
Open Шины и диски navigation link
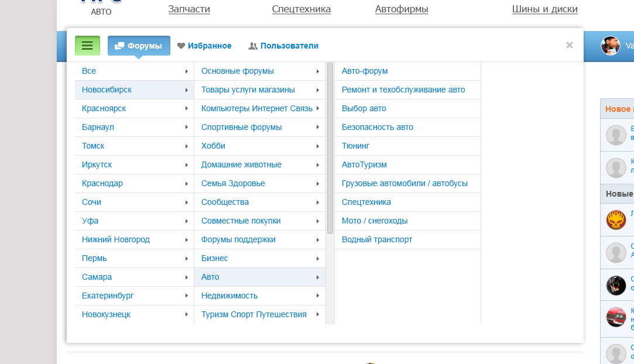point(544,9)
